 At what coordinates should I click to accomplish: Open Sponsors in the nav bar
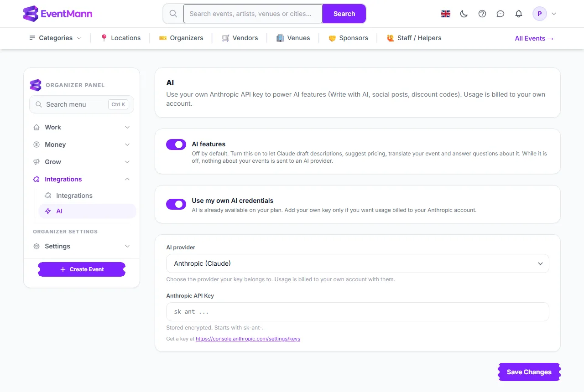point(348,38)
